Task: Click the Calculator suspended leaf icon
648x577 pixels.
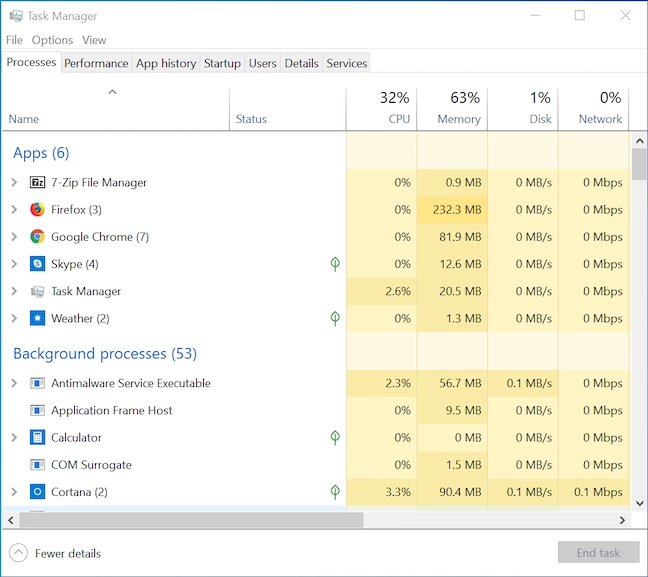Action: pyautogui.click(x=335, y=437)
